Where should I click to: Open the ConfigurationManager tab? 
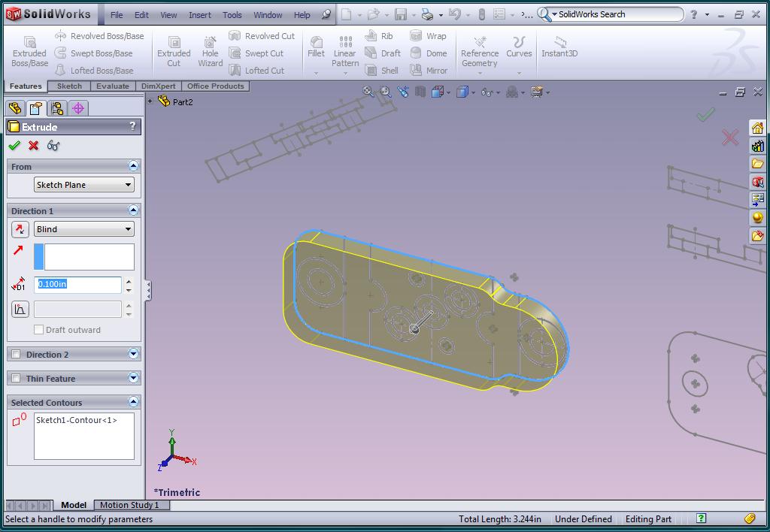pos(57,108)
